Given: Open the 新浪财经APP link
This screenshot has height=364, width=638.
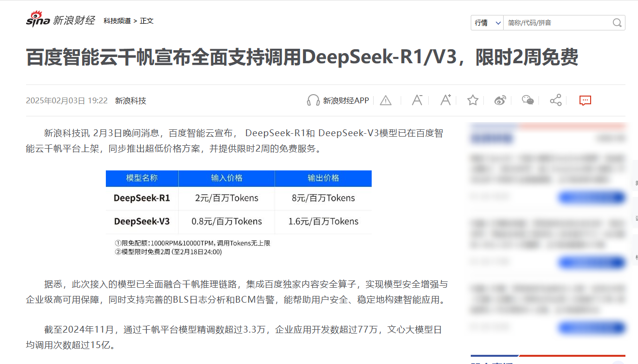Looking at the screenshot, I should pyautogui.click(x=346, y=100).
